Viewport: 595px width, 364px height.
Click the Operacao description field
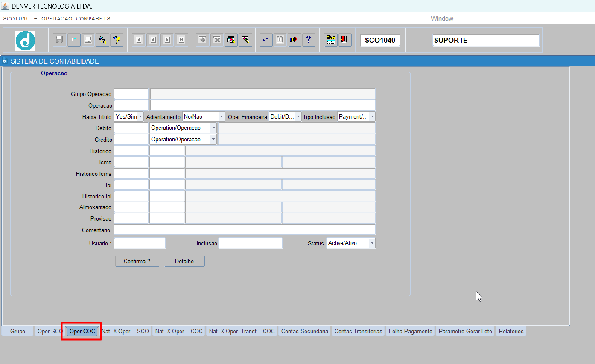[263, 105]
